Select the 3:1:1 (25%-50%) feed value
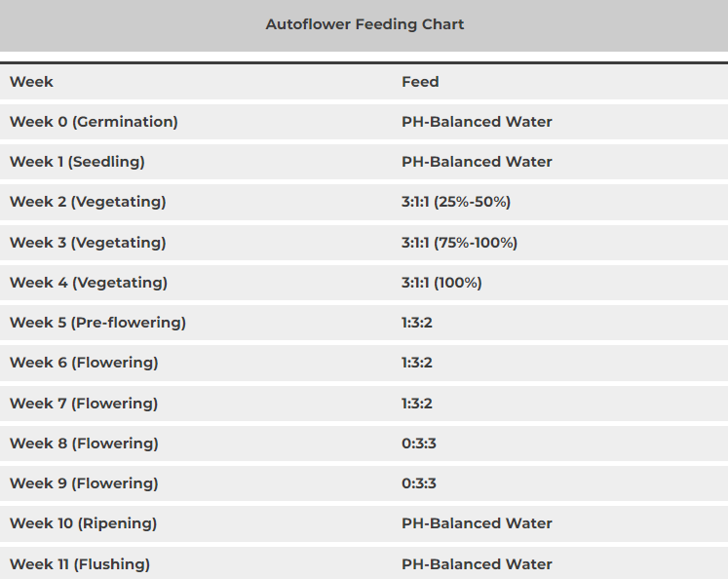 pyautogui.click(x=456, y=202)
